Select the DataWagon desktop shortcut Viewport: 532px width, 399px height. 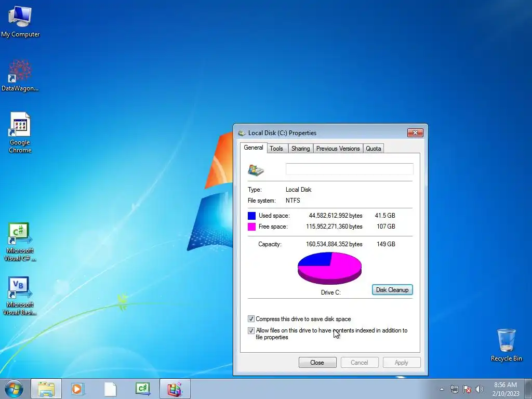pyautogui.click(x=20, y=75)
